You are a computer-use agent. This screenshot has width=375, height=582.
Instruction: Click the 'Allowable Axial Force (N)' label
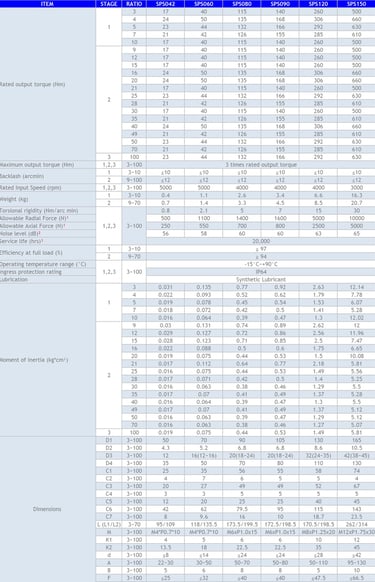[33, 226]
